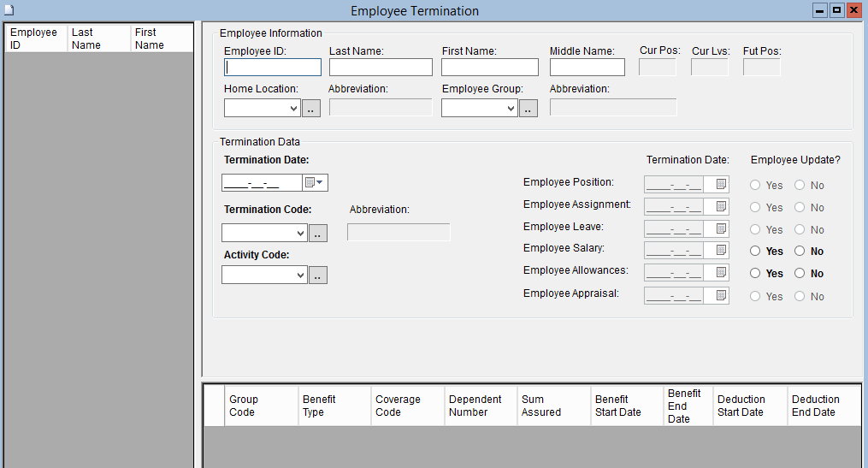Click calendar icon beside Employee Salary date
This screenshot has width=868, height=468.
[x=720, y=251]
